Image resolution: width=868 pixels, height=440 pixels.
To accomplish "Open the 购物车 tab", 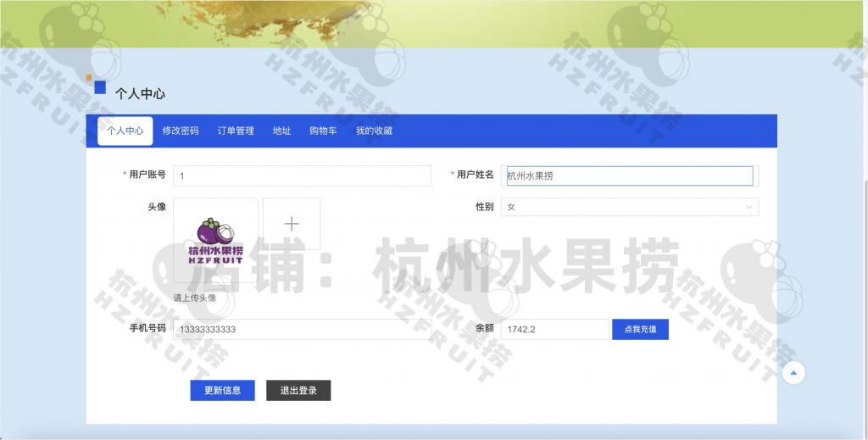I will 323,131.
